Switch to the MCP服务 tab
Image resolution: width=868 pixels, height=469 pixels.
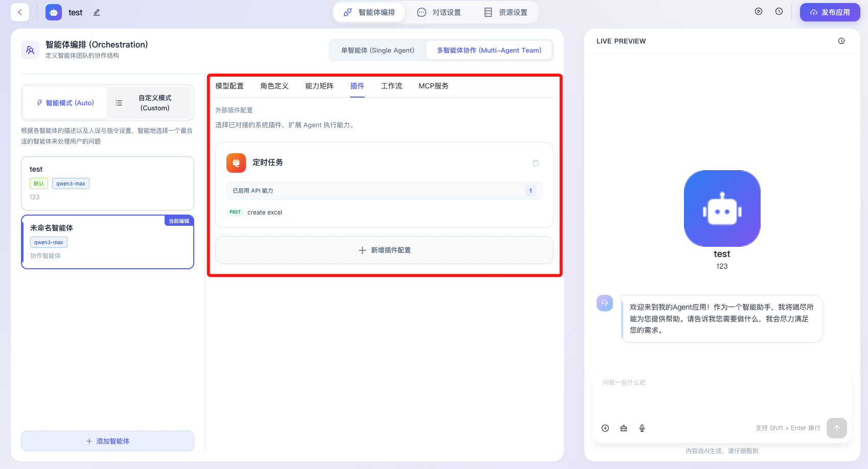click(433, 86)
